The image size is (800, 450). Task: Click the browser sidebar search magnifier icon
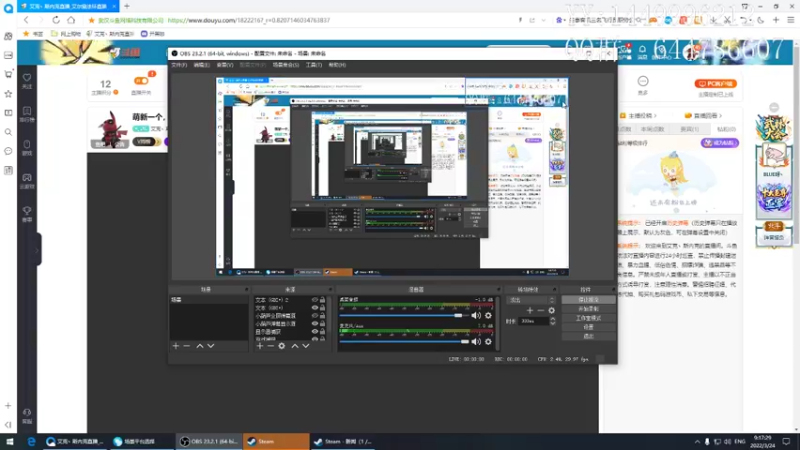8,132
